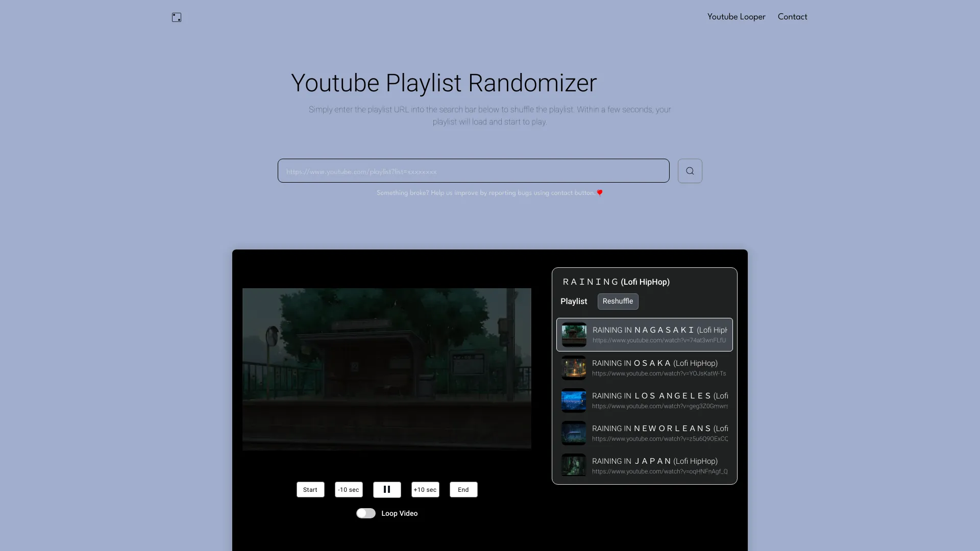
Task: Select RAINING IN JAPAN playlist thumbnail
Action: coord(573,466)
